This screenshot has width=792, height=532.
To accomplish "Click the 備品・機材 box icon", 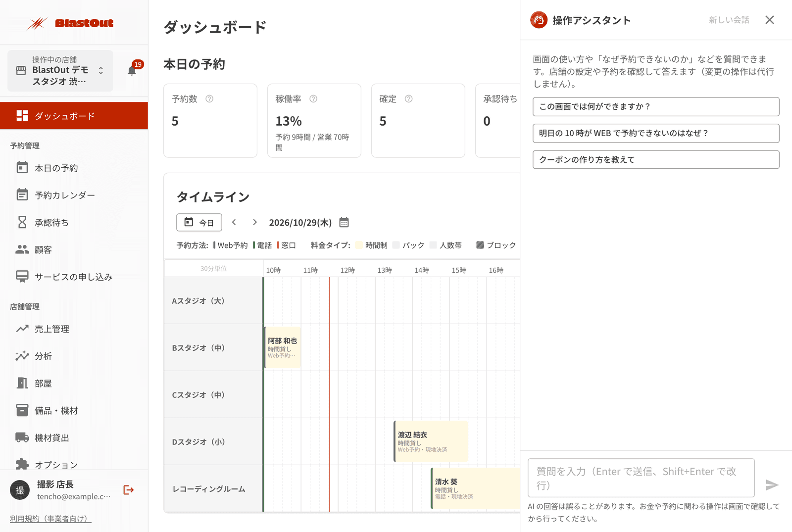I will (22, 410).
